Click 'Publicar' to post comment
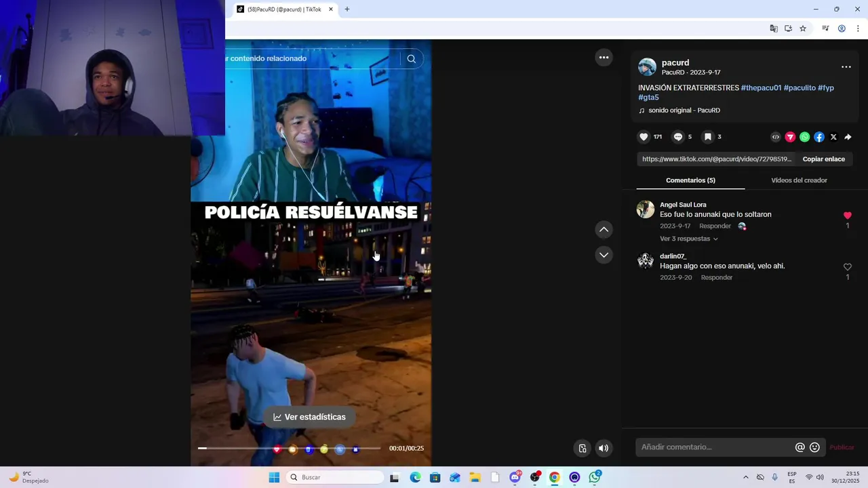The height and width of the screenshot is (488, 868). pos(842,447)
